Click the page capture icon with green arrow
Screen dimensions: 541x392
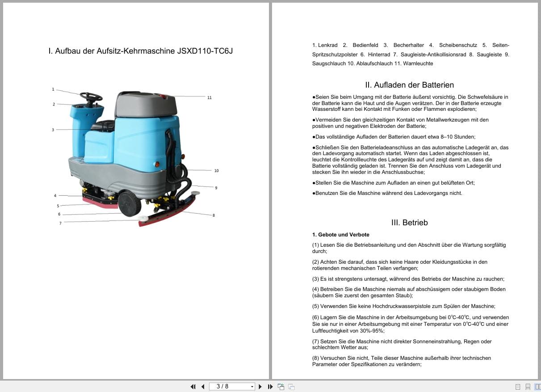pyautogui.click(x=281, y=386)
